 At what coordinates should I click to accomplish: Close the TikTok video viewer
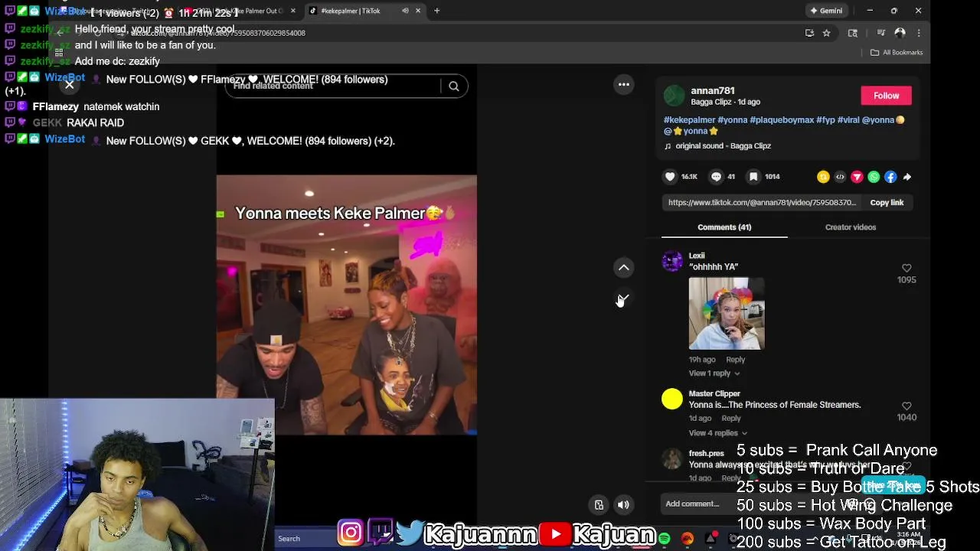tap(69, 85)
